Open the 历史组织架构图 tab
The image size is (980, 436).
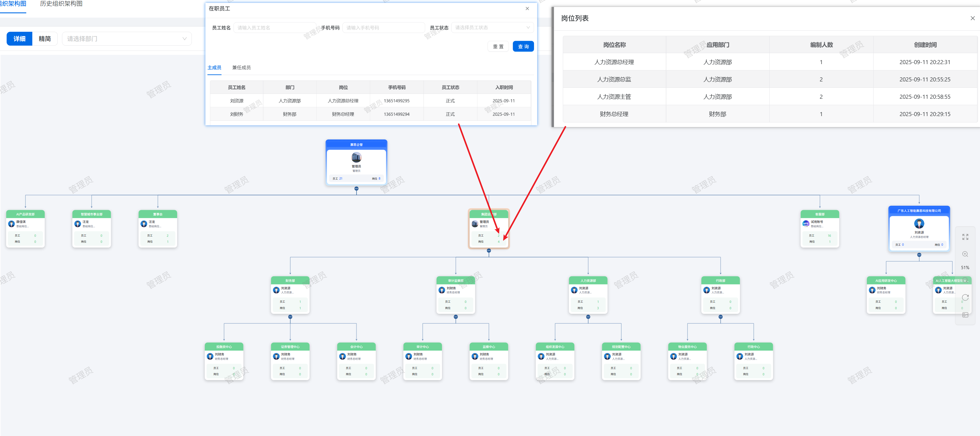coord(61,4)
